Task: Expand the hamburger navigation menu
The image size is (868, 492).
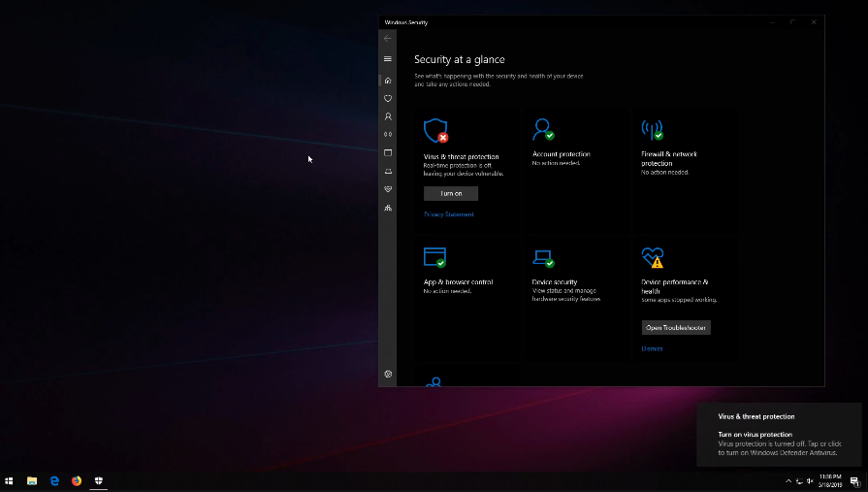Action: (388, 59)
